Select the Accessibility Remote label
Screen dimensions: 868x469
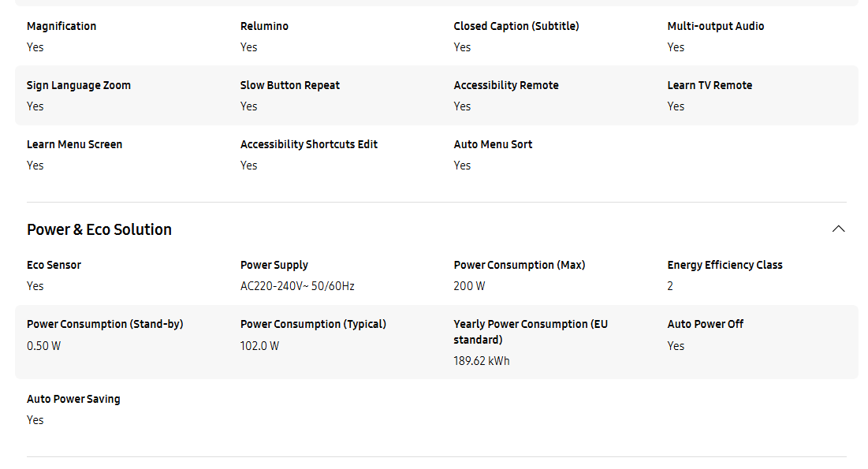tap(506, 85)
